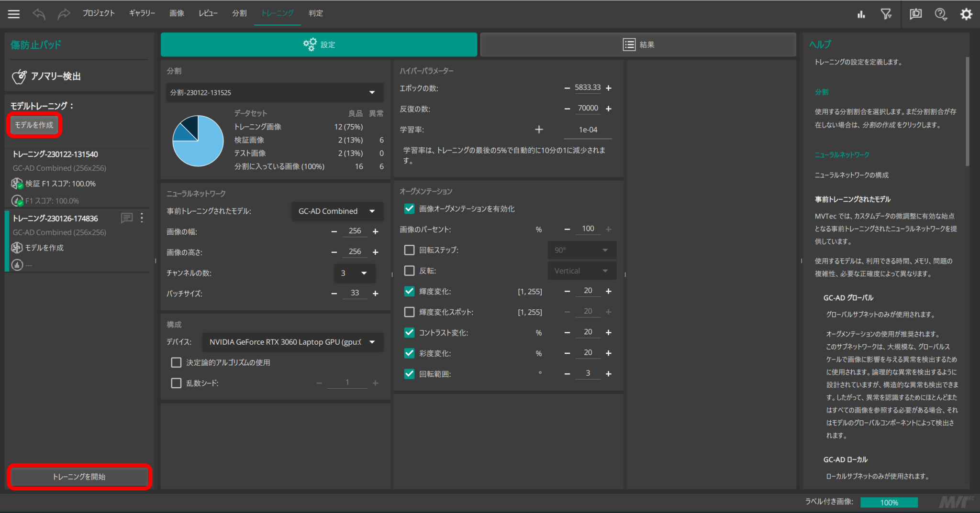
Task: Open the statistics bar-chart icon
Action: pyautogui.click(x=861, y=14)
